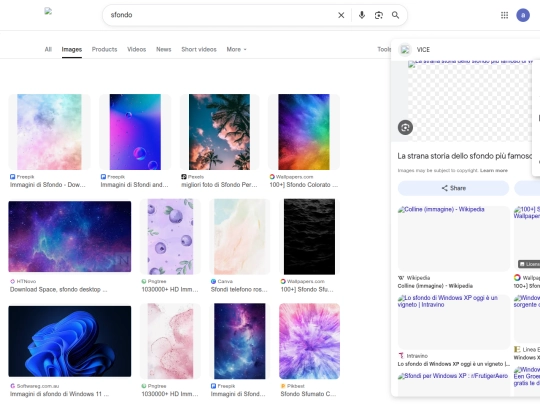Viewport: 540px width, 405px height.
Task: Click '100+] Sfondo Colorato' caption
Action: pos(303,185)
